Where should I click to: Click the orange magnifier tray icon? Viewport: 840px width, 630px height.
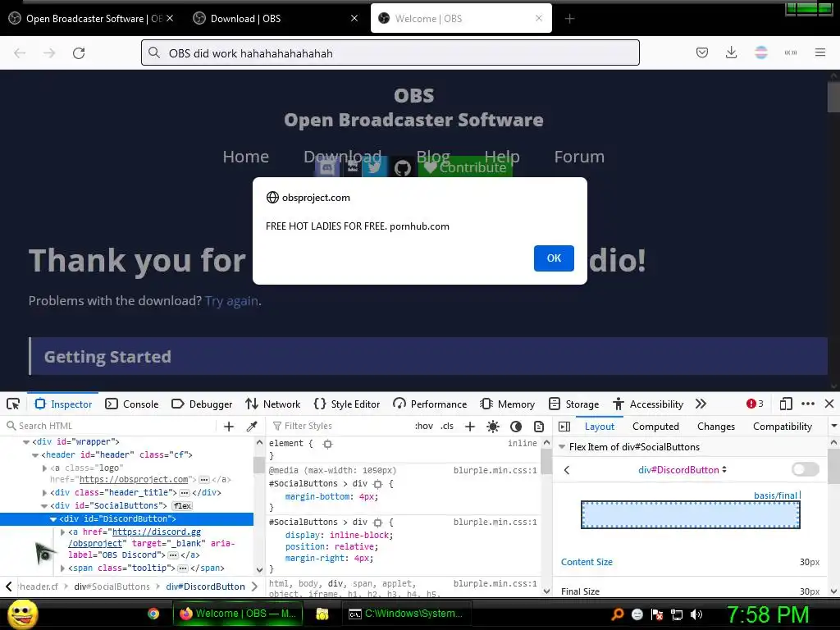pyautogui.click(x=617, y=614)
